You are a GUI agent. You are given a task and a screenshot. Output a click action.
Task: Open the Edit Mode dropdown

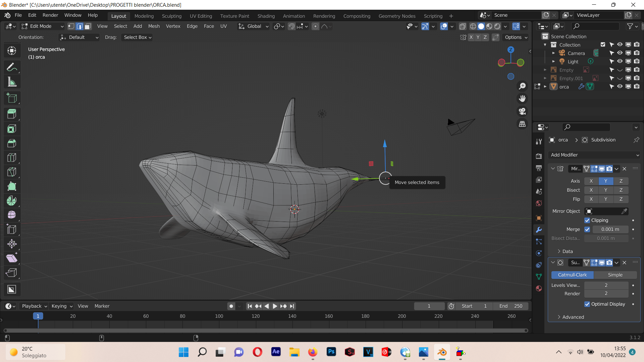[x=42, y=26]
